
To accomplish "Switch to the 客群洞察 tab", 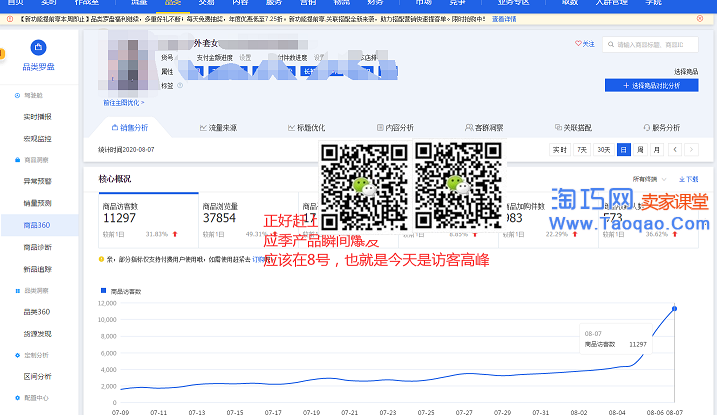I will point(484,128).
